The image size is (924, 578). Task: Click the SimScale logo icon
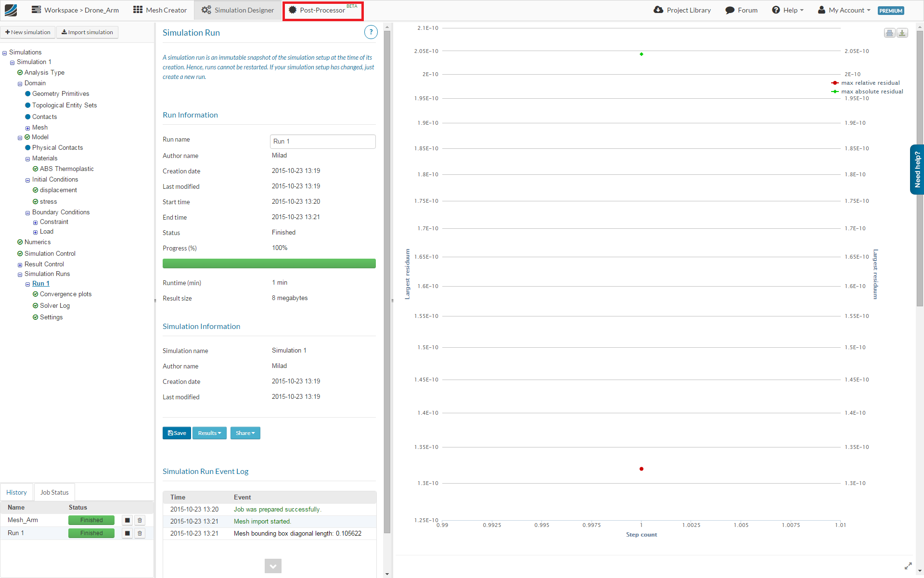(x=11, y=10)
